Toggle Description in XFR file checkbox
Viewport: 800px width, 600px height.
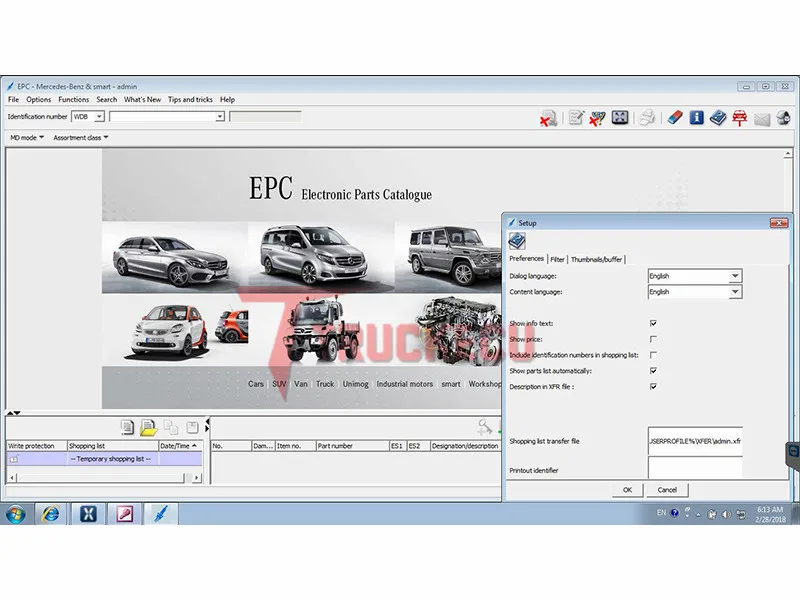click(x=653, y=387)
